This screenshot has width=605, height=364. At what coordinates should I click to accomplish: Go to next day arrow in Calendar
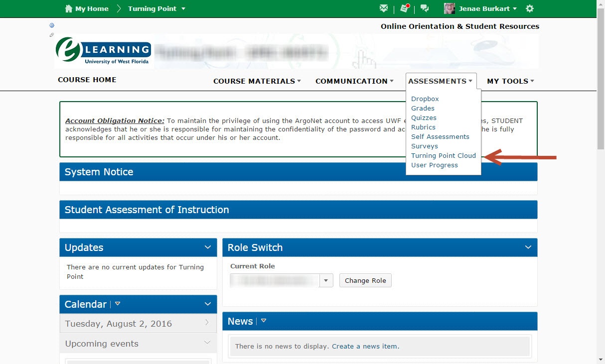coord(207,323)
